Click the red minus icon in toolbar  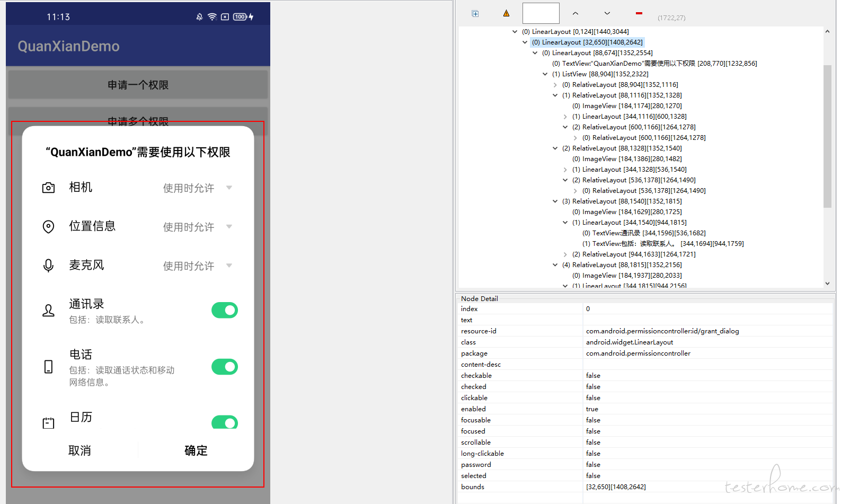click(639, 13)
